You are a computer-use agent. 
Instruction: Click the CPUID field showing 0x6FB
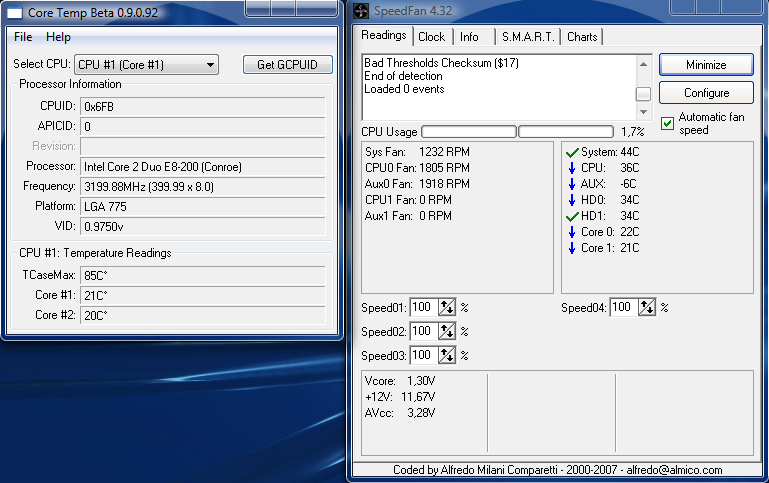point(203,107)
